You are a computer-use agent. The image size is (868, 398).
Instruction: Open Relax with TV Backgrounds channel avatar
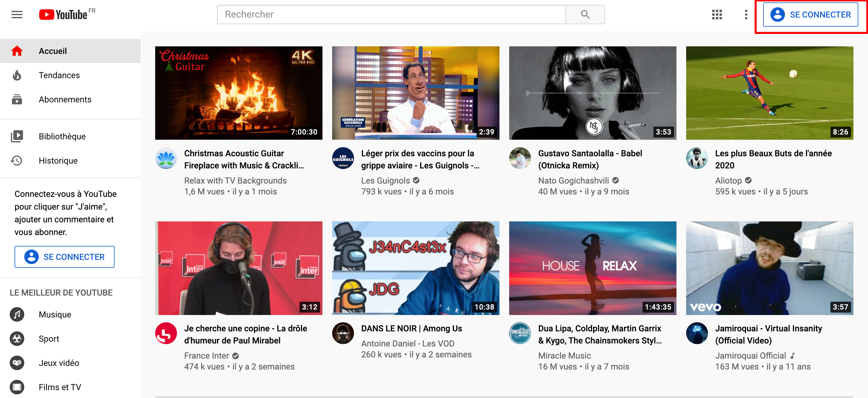[166, 158]
